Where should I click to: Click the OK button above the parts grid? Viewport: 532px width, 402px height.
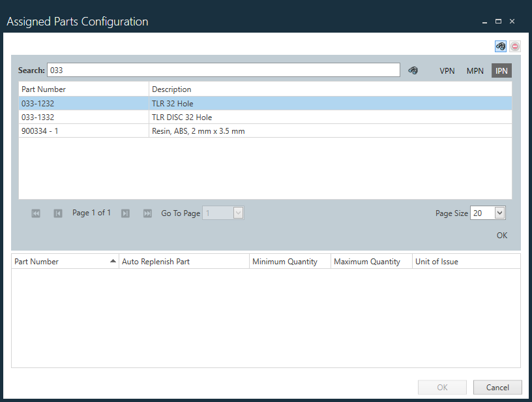[501, 235]
